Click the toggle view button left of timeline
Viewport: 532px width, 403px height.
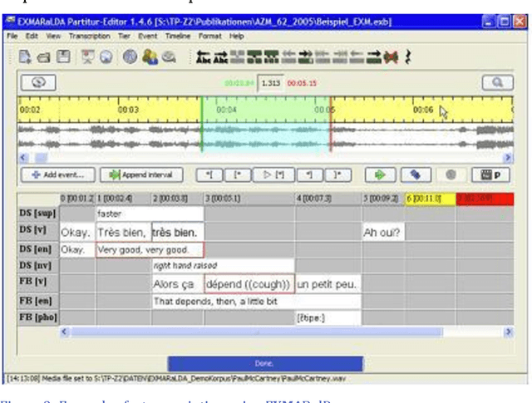38,83
